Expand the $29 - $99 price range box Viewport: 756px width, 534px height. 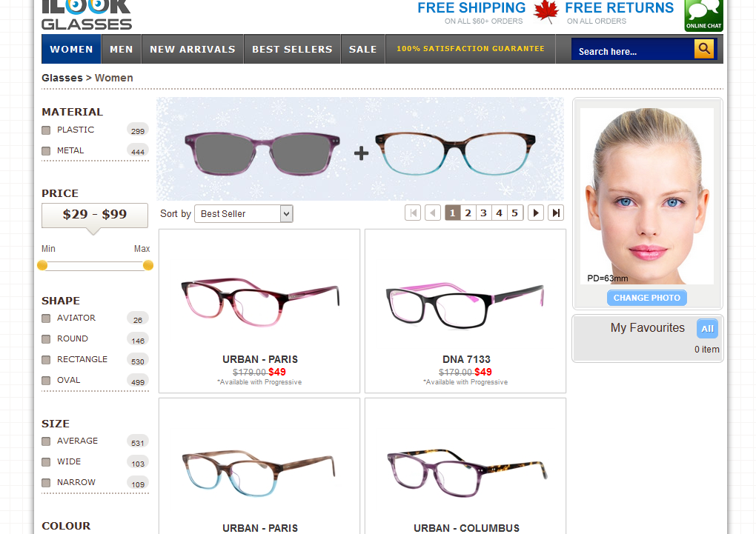pos(95,215)
